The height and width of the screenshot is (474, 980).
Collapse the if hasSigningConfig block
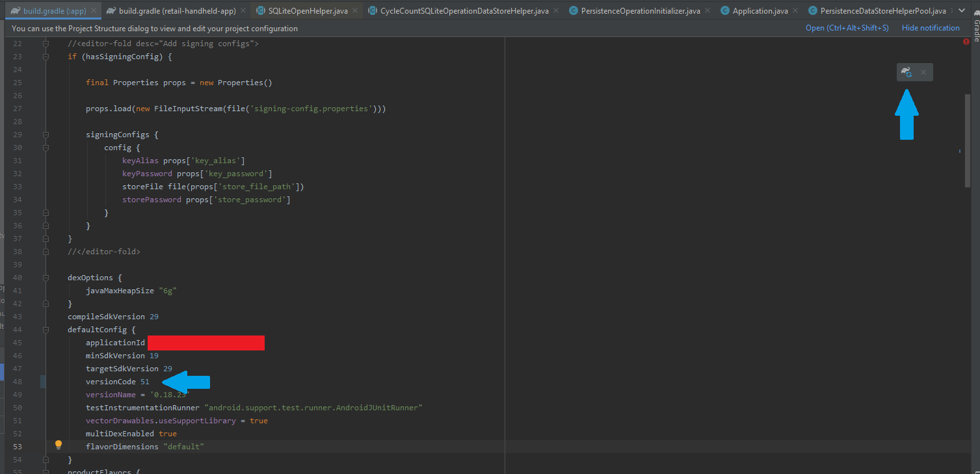46,57
